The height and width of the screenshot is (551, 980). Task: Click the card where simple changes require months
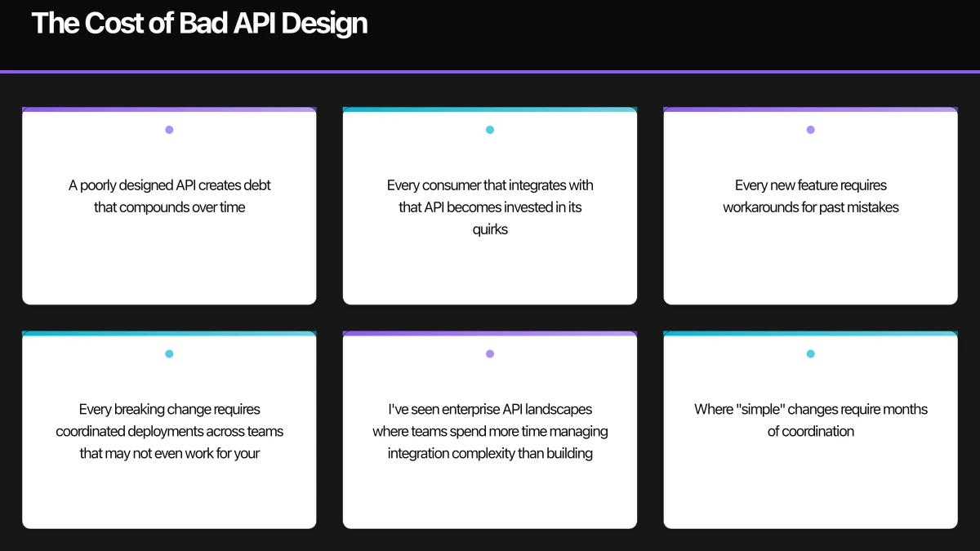click(x=810, y=430)
